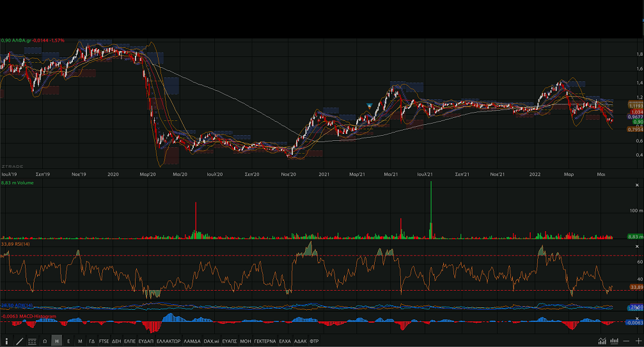The image size is (644, 347).
Task: Open the indicators bar-chart icon
Action: pos(614,341)
